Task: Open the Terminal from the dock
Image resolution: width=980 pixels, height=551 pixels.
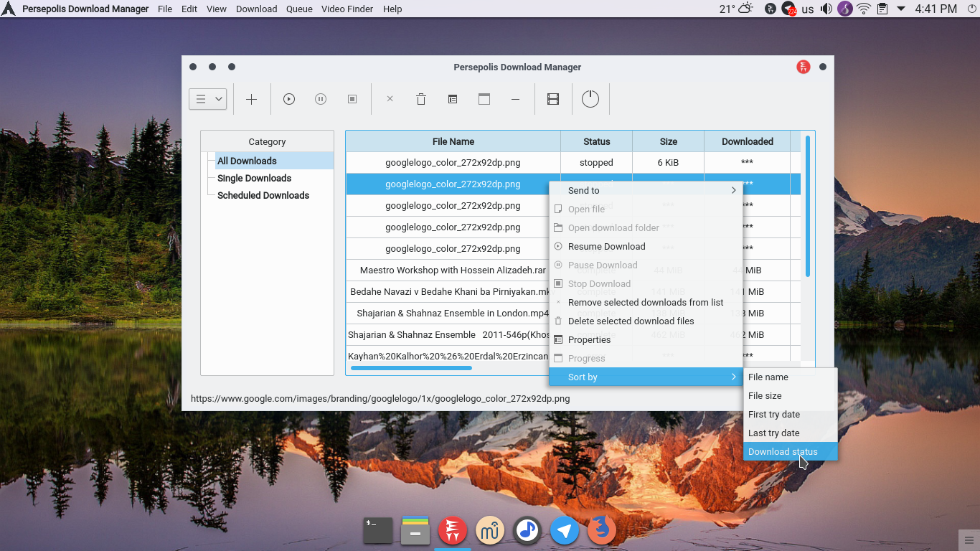Action: (x=378, y=530)
